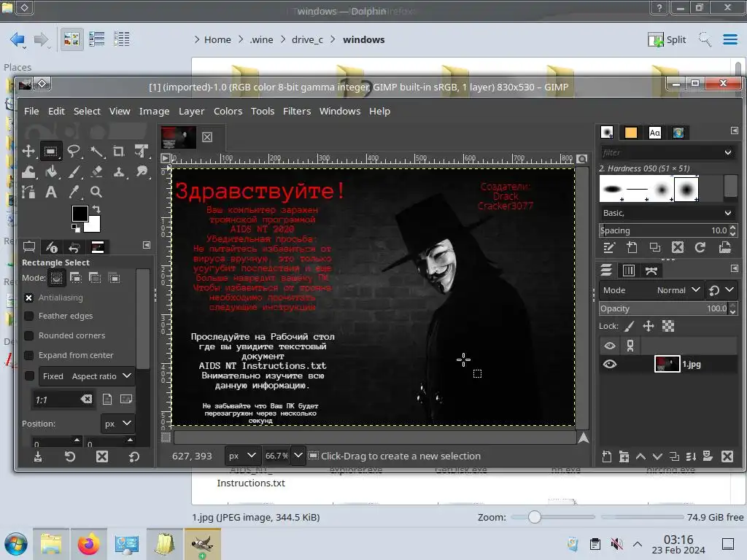This screenshot has width=747, height=560.
Task: Toggle the Antialiasing checkbox
Action: point(28,297)
